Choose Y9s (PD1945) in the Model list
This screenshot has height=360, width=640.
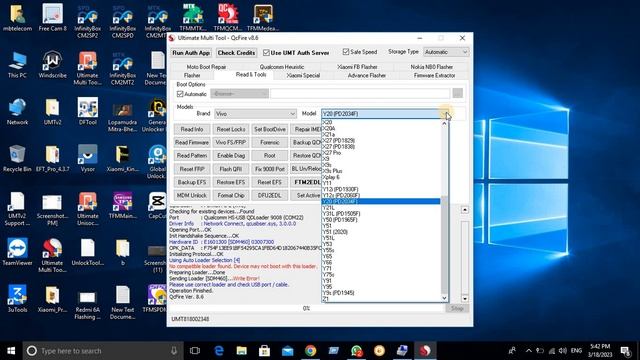381,293
